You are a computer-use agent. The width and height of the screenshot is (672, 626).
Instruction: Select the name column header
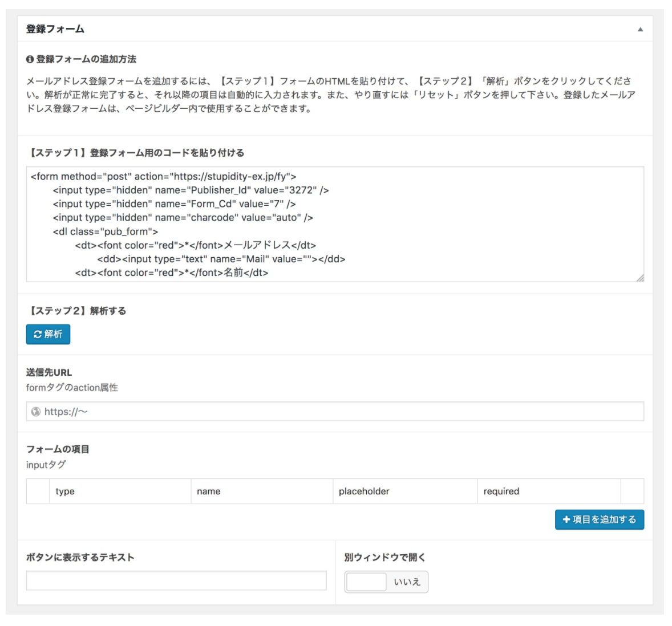[209, 491]
